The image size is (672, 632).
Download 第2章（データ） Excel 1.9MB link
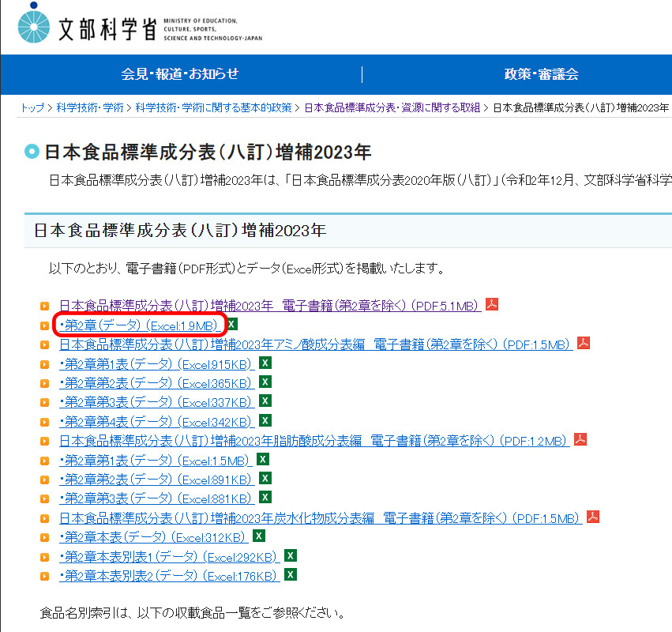(140, 325)
